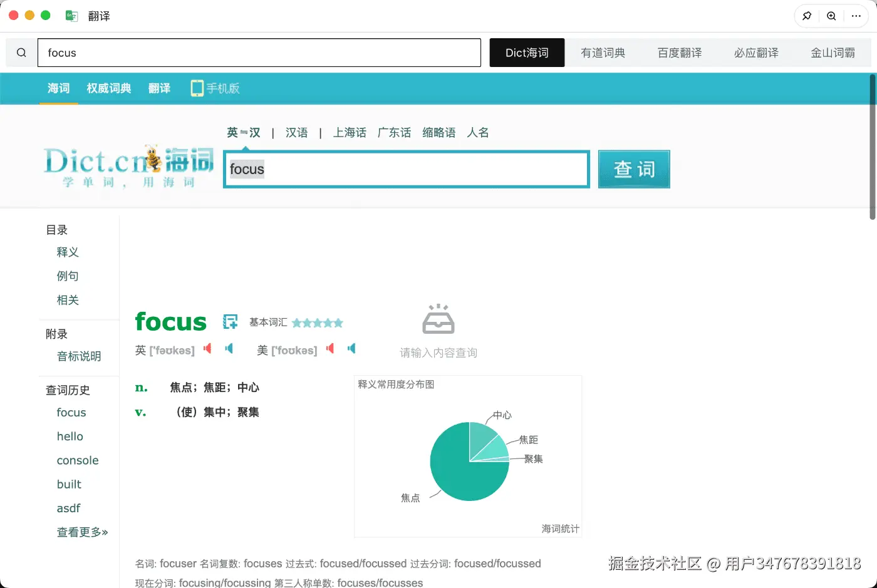The image size is (877, 588).
Task: Open history entry asdf
Action: pyautogui.click(x=68, y=508)
